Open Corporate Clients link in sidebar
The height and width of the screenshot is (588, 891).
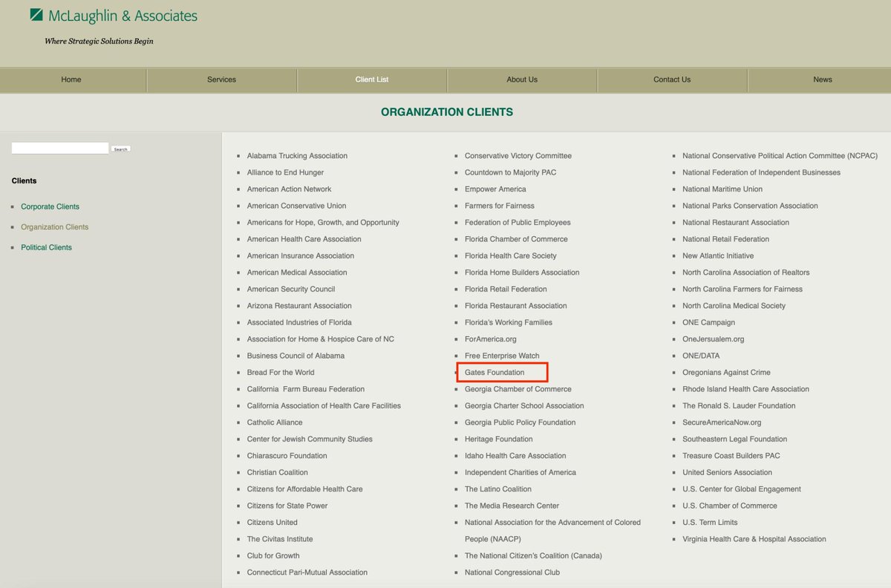pos(50,206)
